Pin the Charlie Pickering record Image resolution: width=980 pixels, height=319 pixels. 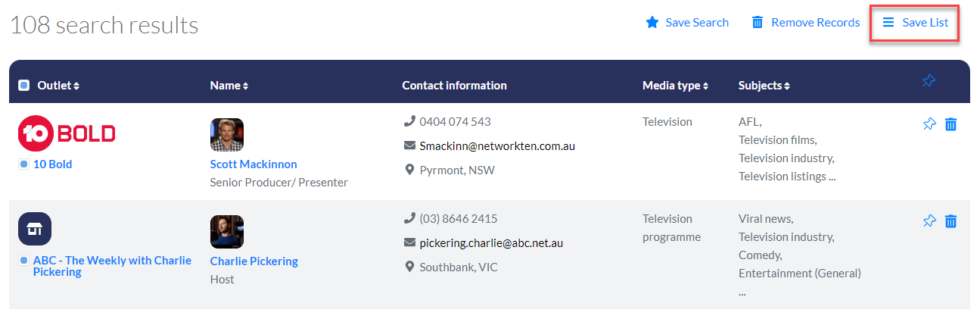(x=929, y=221)
